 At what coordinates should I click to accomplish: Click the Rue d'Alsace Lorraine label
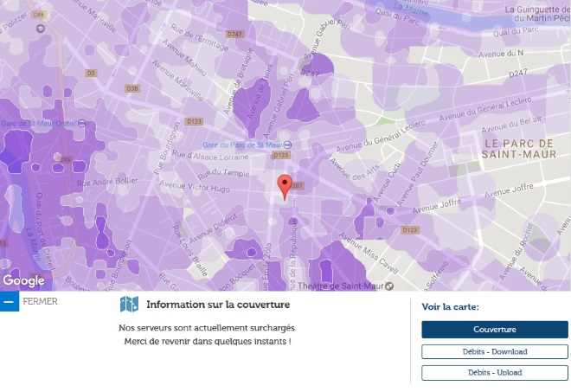point(210,156)
